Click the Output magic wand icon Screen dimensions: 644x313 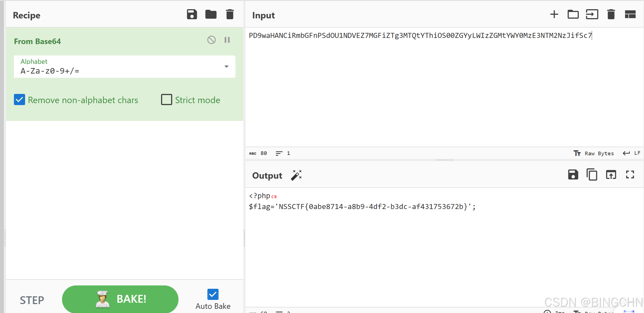[296, 175]
